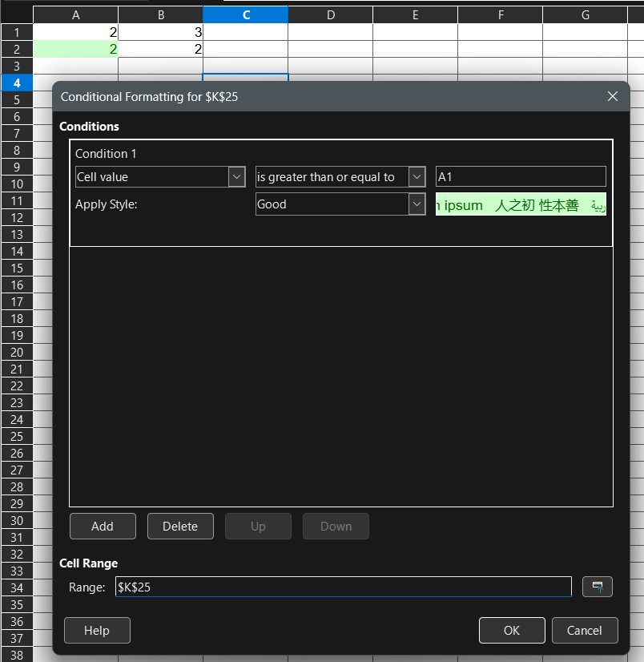This screenshot has height=662, width=644.
Task: Cancel the conditional formatting dialog
Action: (x=584, y=631)
